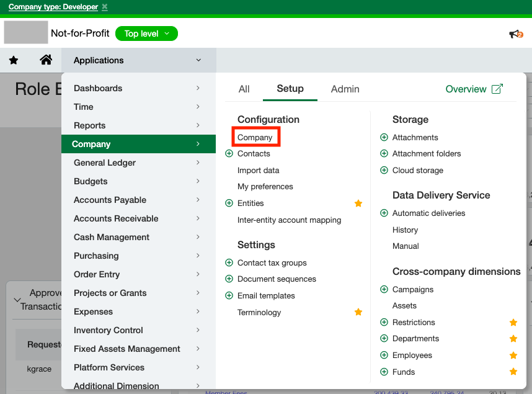Screen dimensions: 532x394
Task: Toggle favorite star for Employees
Action: click(513, 356)
